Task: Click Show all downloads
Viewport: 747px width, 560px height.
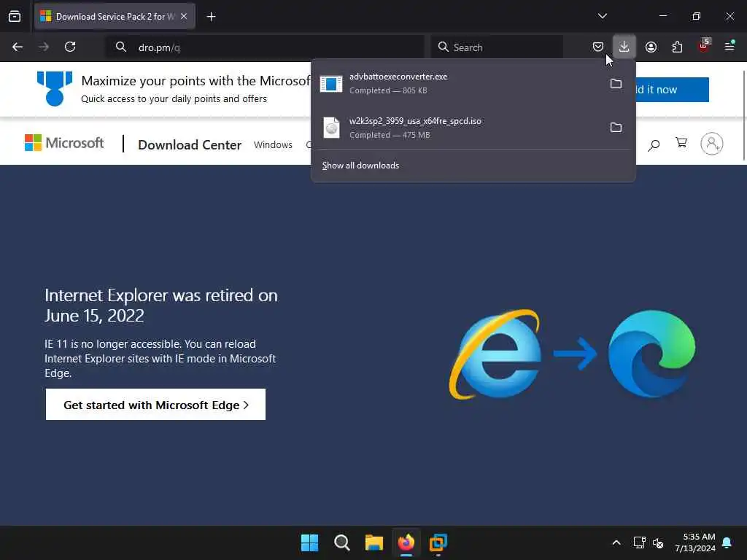Action: (x=360, y=166)
